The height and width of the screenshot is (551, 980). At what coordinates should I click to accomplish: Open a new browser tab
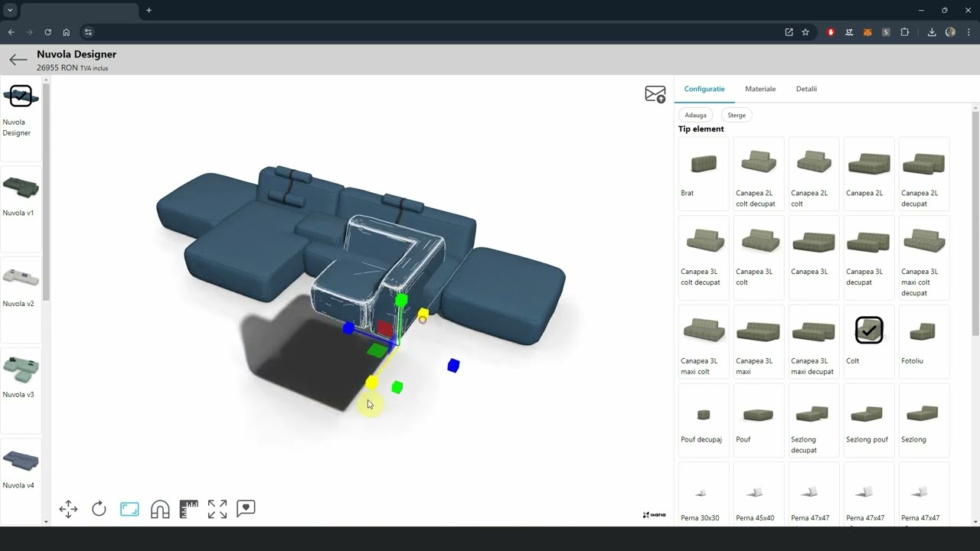click(x=149, y=11)
